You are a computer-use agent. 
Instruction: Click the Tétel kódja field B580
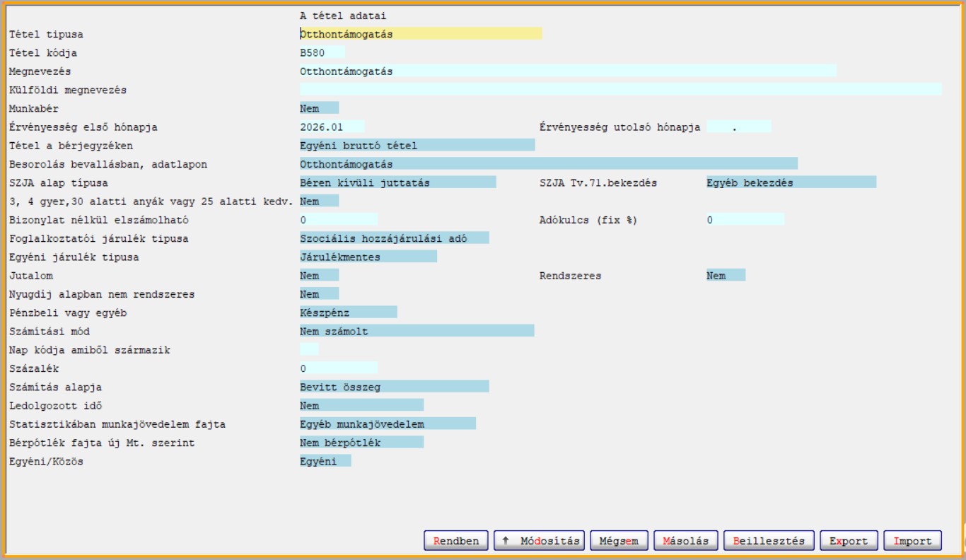[x=322, y=52]
